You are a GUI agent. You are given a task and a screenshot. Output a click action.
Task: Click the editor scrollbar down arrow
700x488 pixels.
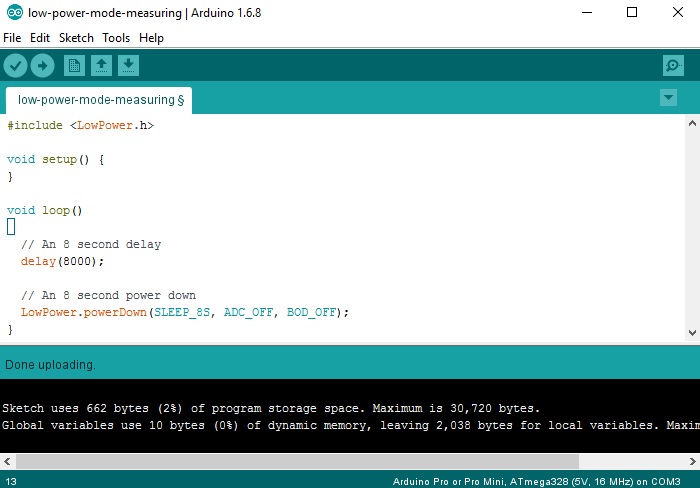pyautogui.click(x=692, y=333)
